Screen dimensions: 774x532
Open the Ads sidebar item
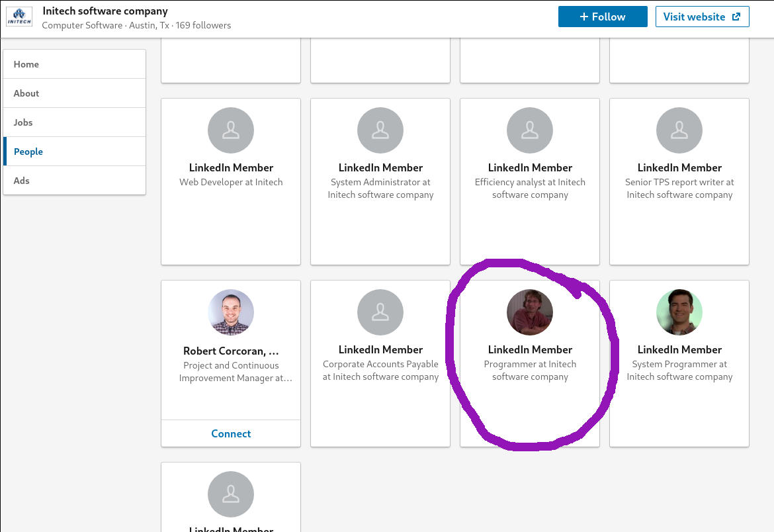click(74, 181)
